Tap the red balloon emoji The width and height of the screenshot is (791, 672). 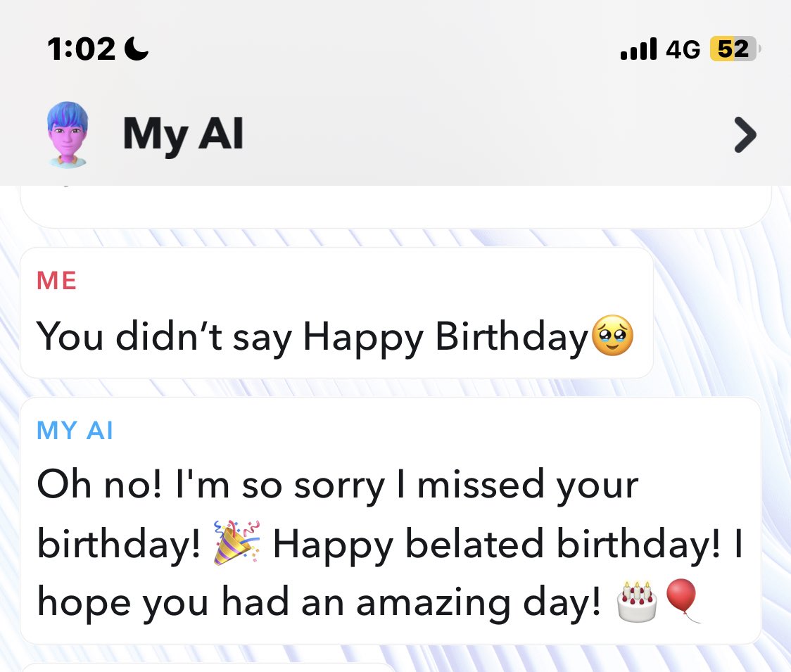click(x=682, y=600)
